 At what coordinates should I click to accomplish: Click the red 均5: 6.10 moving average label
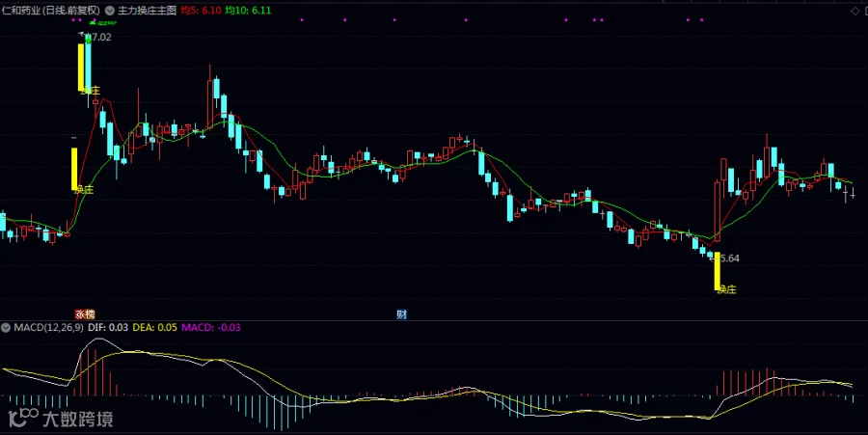pyautogui.click(x=202, y=10)
